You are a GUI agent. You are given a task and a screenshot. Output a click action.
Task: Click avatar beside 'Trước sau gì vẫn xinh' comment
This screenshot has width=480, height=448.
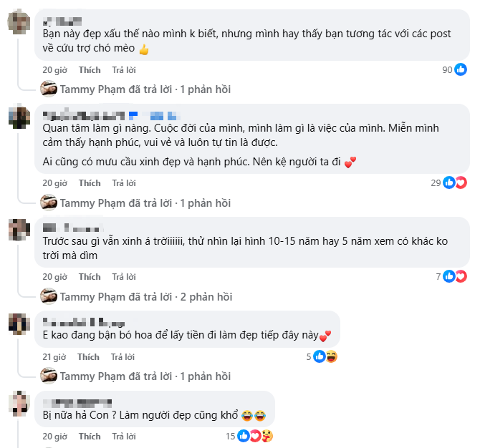18,228
